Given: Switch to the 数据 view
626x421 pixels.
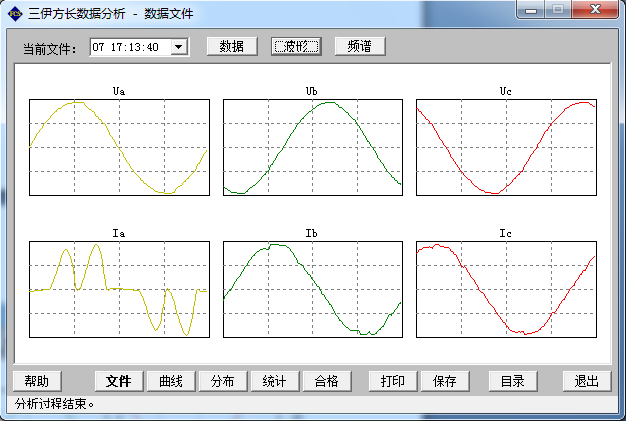Looking at the screenshot, I should pos(232,46).
